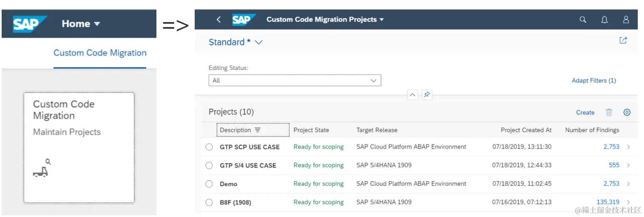Pin the filter header bar

pos(426,95)
